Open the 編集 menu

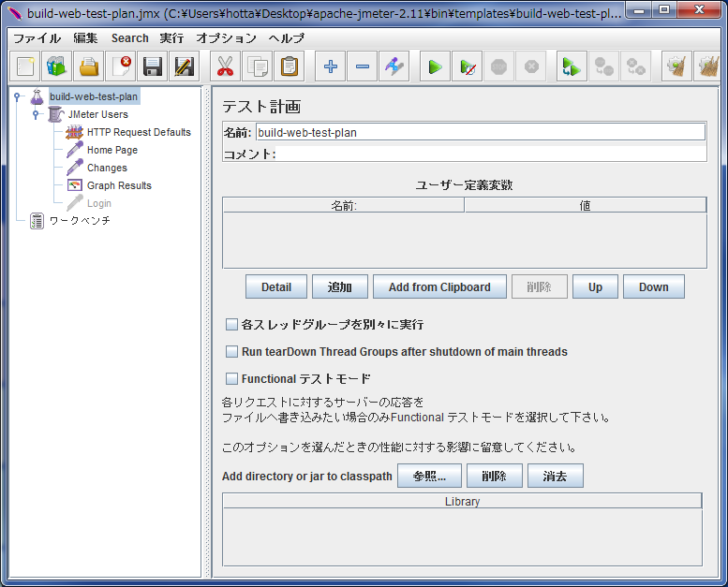coord(85,38)
